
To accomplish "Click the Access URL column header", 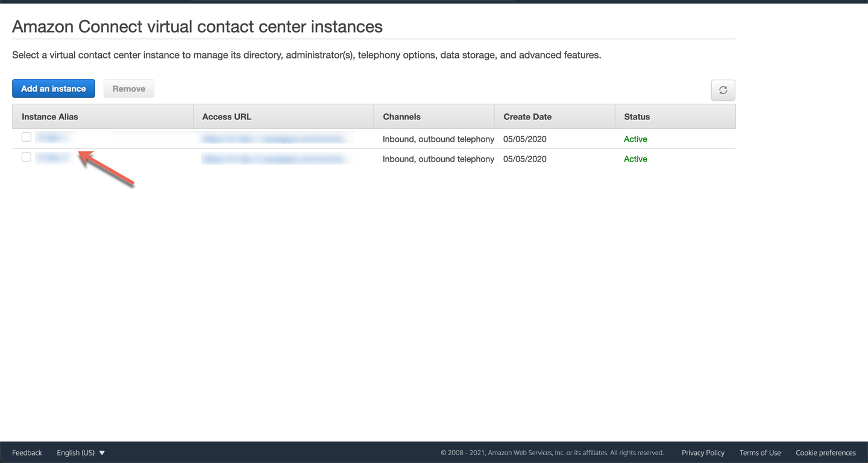I will [227, 117].
